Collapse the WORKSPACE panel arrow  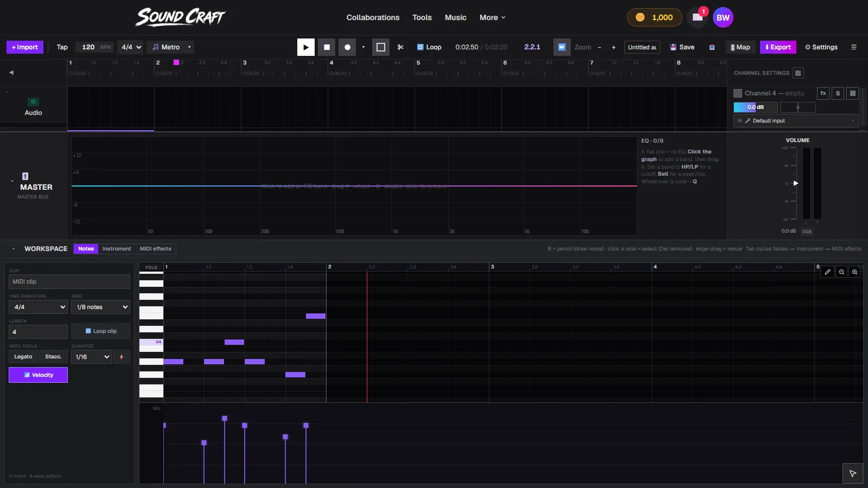click(13, 249)
